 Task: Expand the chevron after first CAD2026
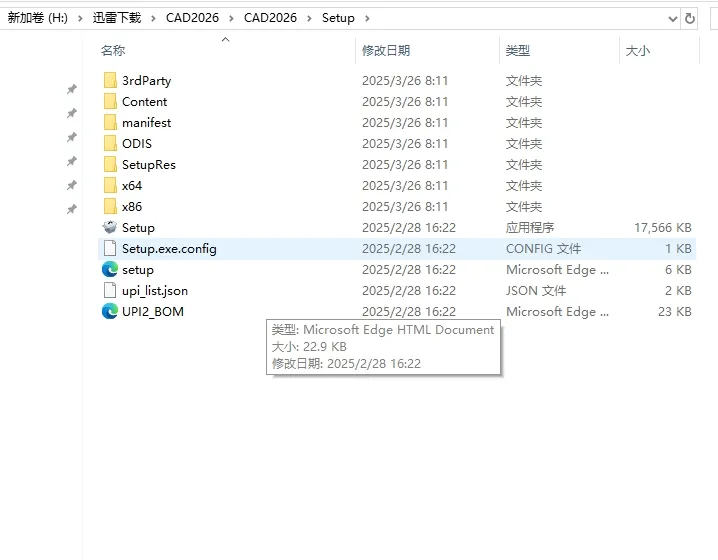pos(231,18)
